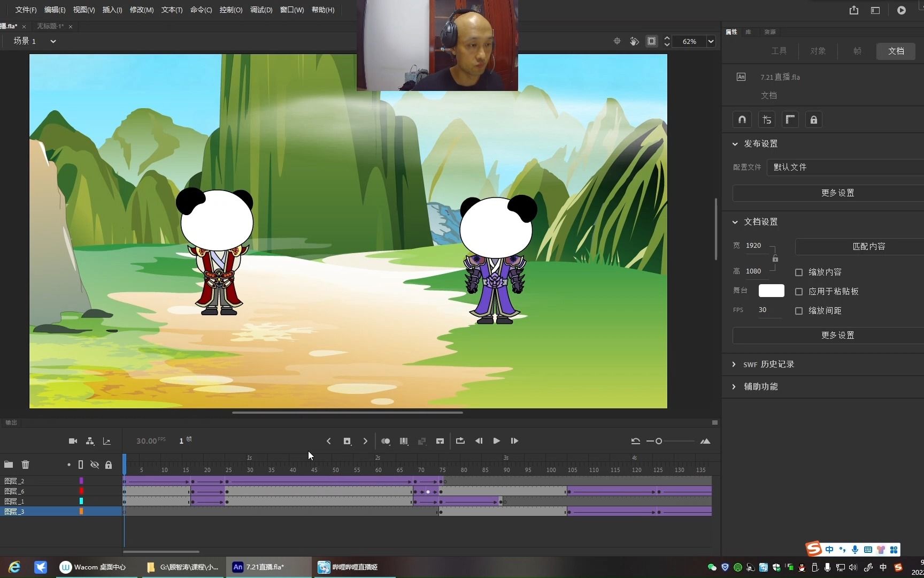Toggle the rulers icon in document properties
This screenshot has width=924, height=578.
(790, 119)
